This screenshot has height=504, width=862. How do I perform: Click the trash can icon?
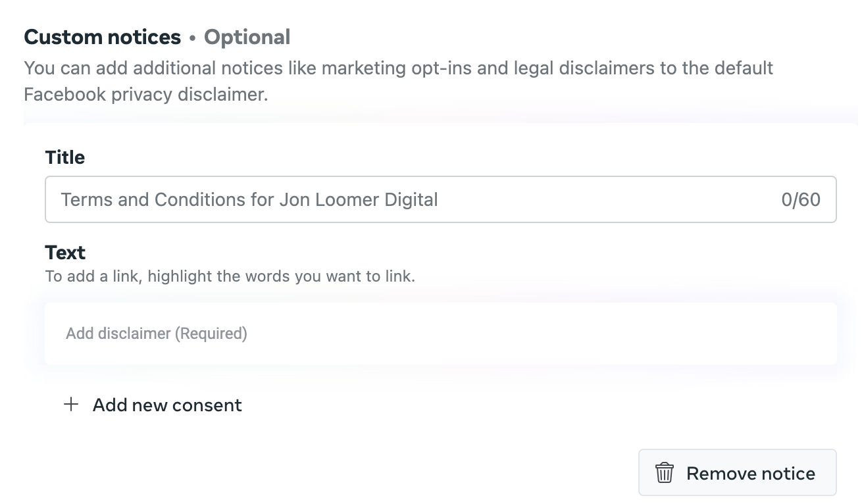coord(664,472)
